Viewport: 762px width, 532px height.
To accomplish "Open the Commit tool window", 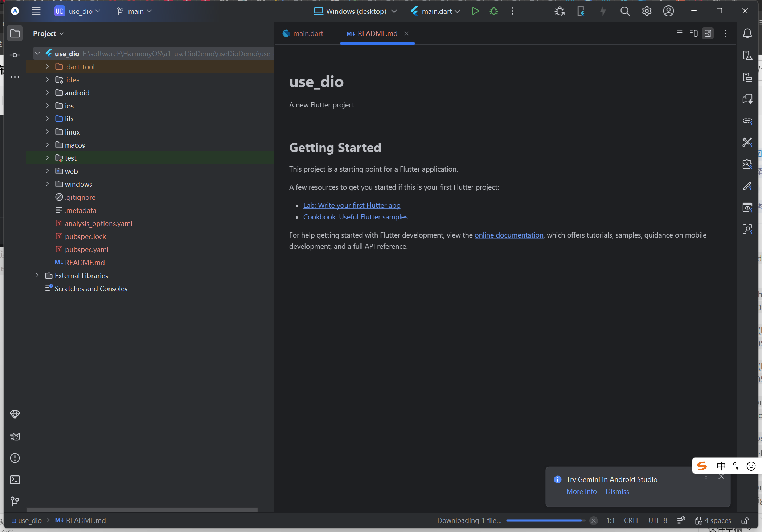I will click(15, 55).
